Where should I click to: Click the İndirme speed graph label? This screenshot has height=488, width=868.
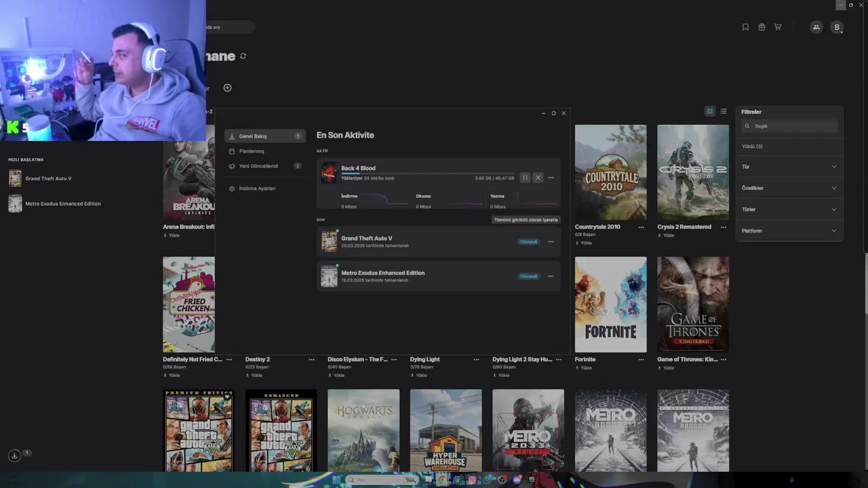tap(349, 196)
